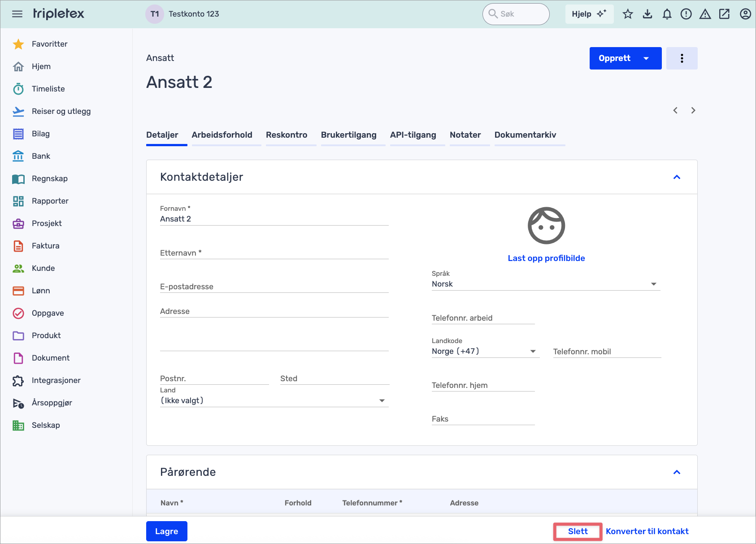Collapse the Pårørende section

(x=677, y=472)
